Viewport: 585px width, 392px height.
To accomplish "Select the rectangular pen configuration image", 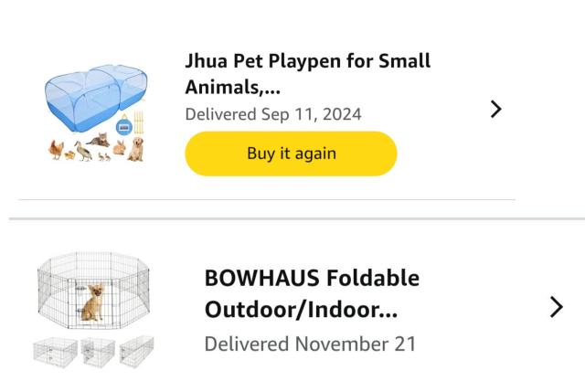I will pos(135,349).
